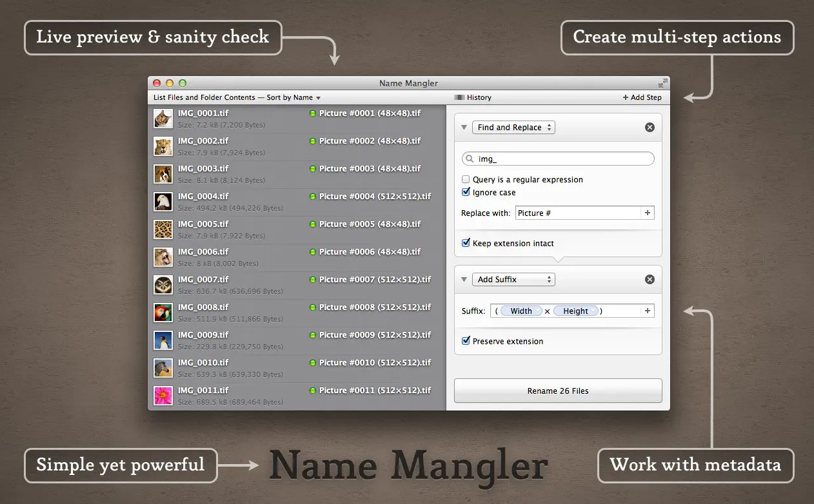Viewport: 814px width, 504px height.
Task: Select the IMG_0001.tif file name
Action: 203,113
